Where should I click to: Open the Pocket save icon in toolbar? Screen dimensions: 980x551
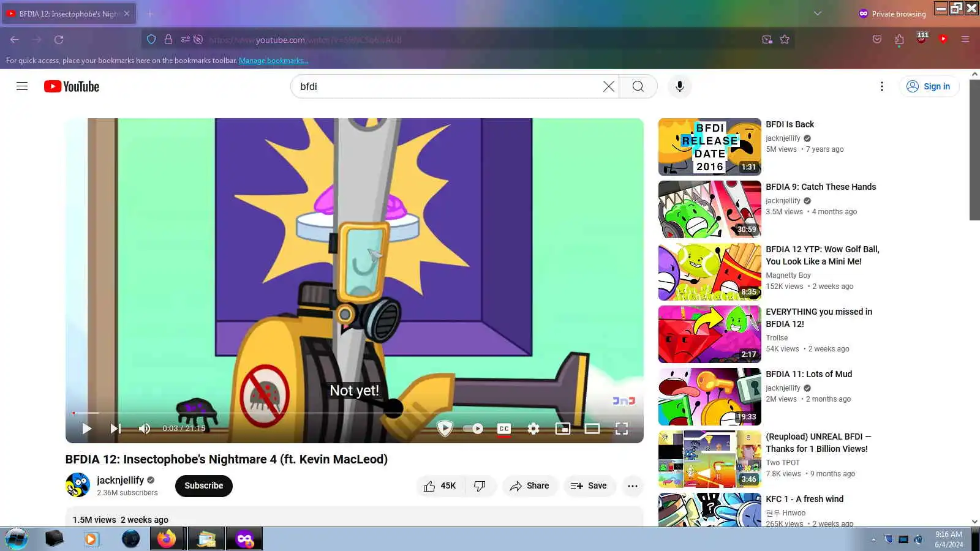point(877,40)
